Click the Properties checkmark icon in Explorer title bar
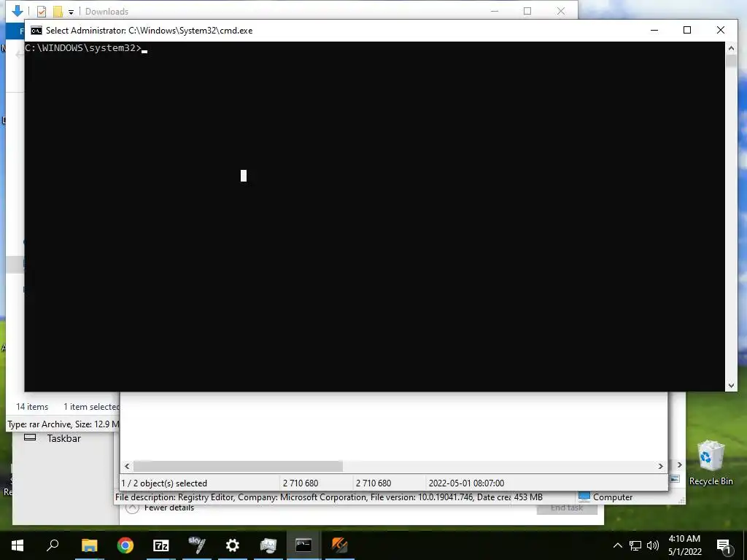 pyautogui.click(x=42, y=12)
